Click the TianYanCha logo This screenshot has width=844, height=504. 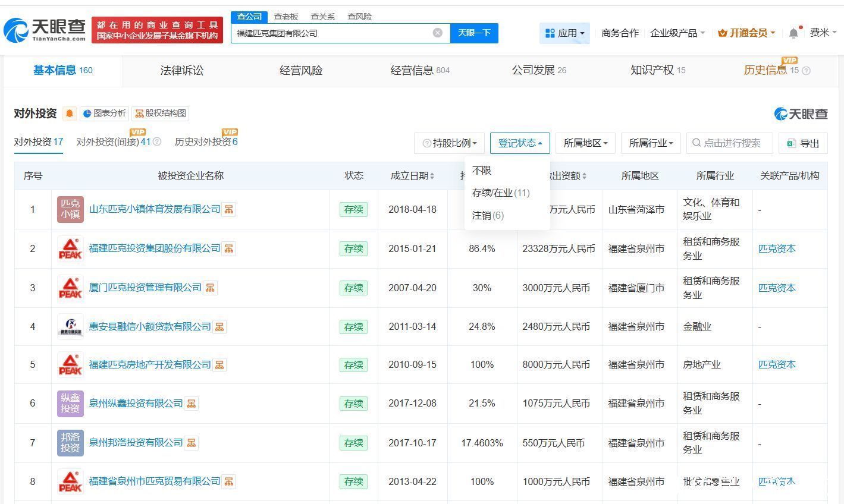pyautogui.click(x=45, y=30)
